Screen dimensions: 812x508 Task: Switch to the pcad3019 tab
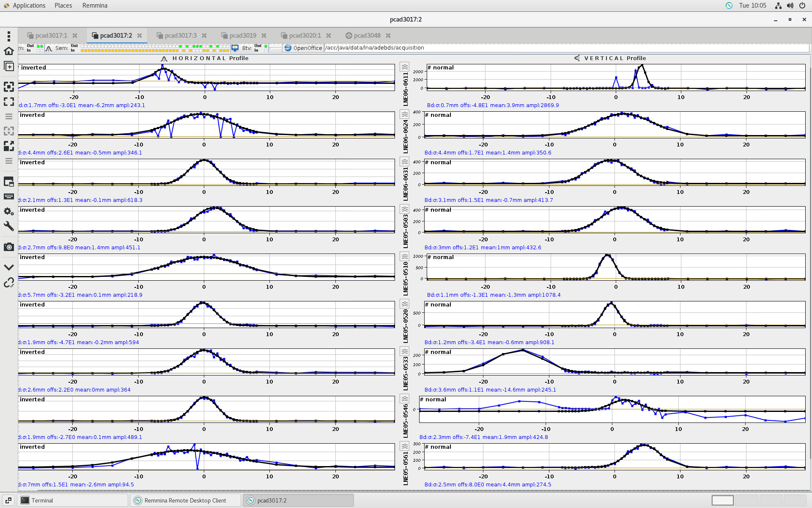[x=243, y=36]
